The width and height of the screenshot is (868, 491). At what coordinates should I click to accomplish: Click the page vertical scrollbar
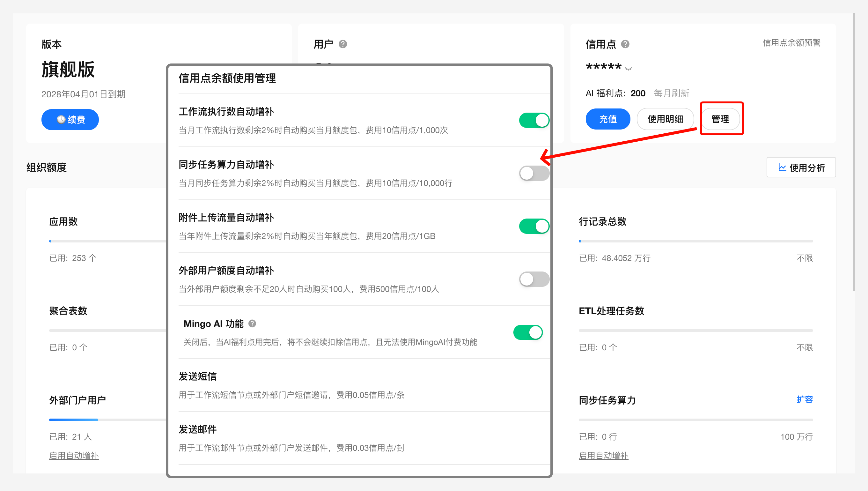(x=854, y=152)
